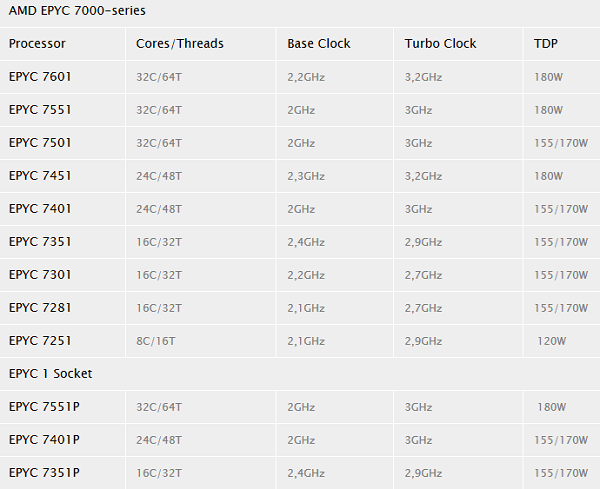
Task: Click the Cores/Threads column header
Action: (x=180, y=44)
